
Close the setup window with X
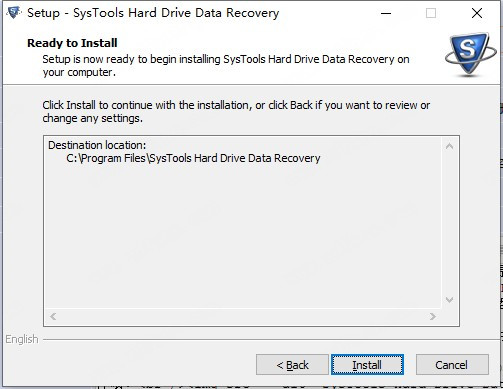(x=477, y=13)
